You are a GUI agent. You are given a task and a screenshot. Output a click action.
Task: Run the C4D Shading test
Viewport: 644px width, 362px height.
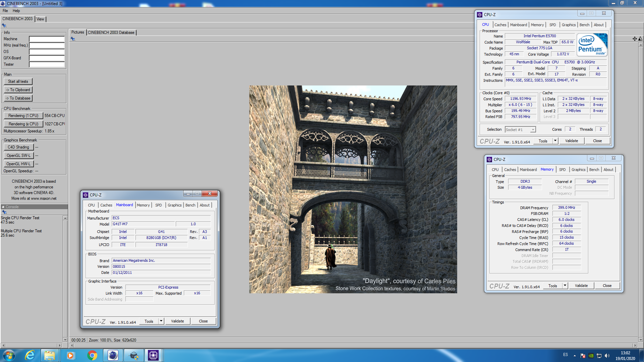(18, 147)
